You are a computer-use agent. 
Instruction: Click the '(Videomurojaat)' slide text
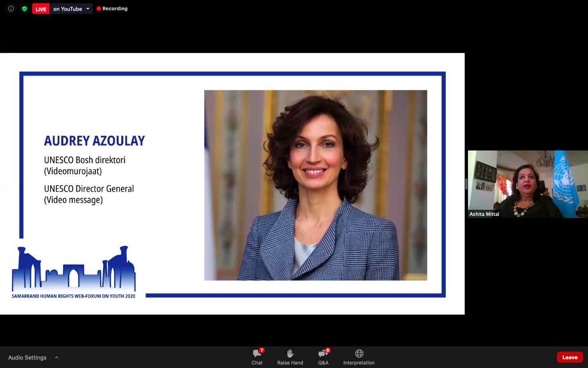pos(73,171)
